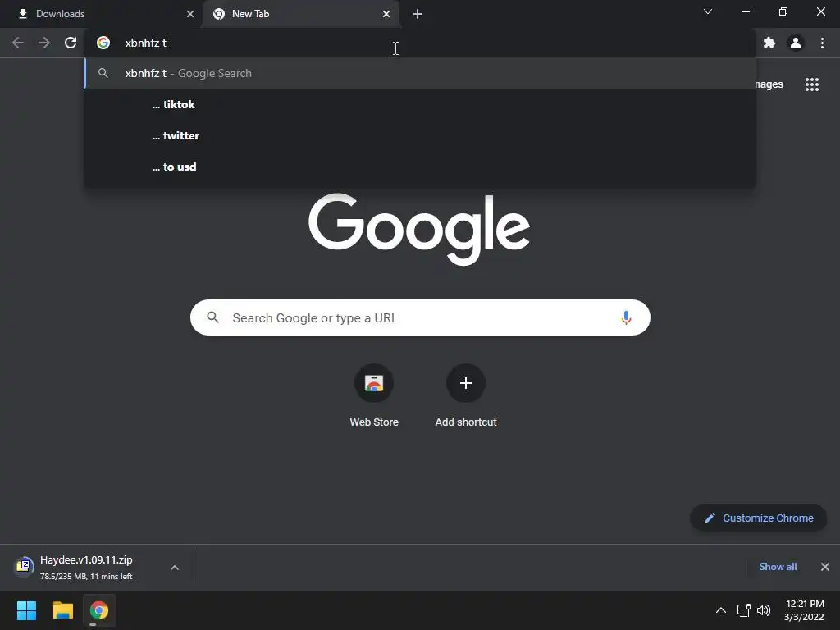Open Chrome three-dot menu
Viewport: 840px width, 630px height.
click(822, 43)
